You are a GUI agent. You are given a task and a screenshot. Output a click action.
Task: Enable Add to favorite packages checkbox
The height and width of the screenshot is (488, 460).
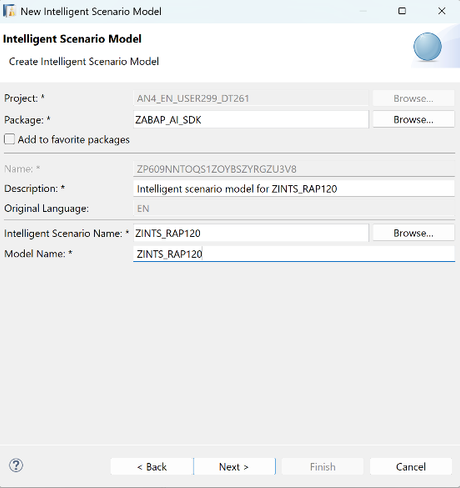click(9, 139)
